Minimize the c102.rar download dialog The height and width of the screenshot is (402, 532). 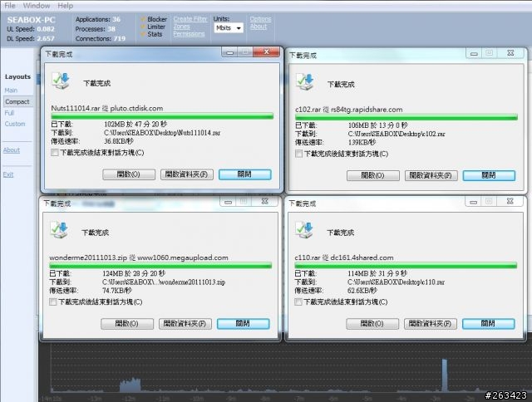474,53
